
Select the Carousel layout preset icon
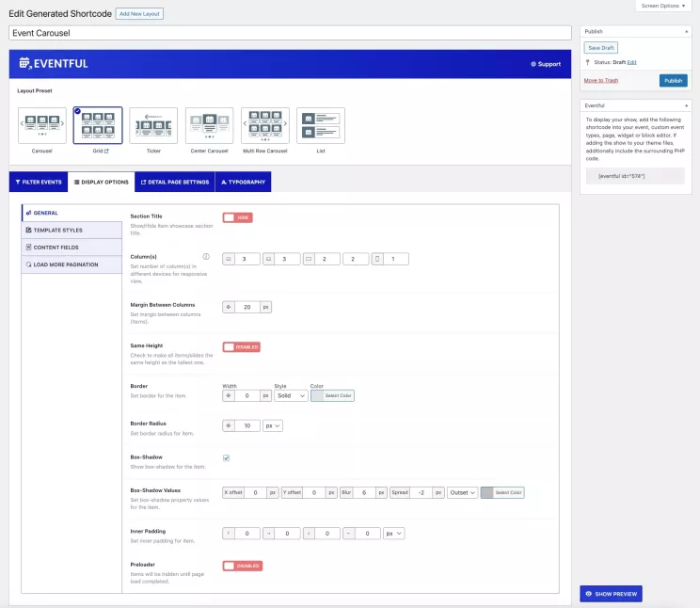click(41, 125)
